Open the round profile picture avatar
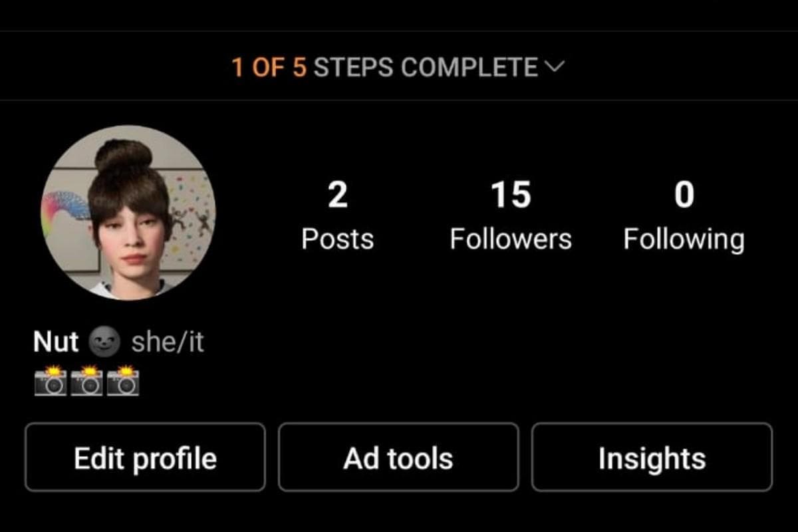 tap(128, 212)
